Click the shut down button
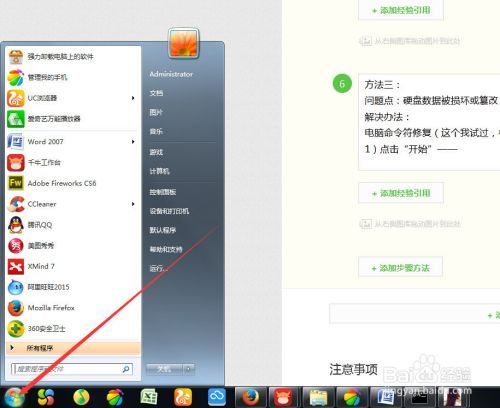Viewport: 500px width, 408px height. pyautogui.click(x=165, y=369)
